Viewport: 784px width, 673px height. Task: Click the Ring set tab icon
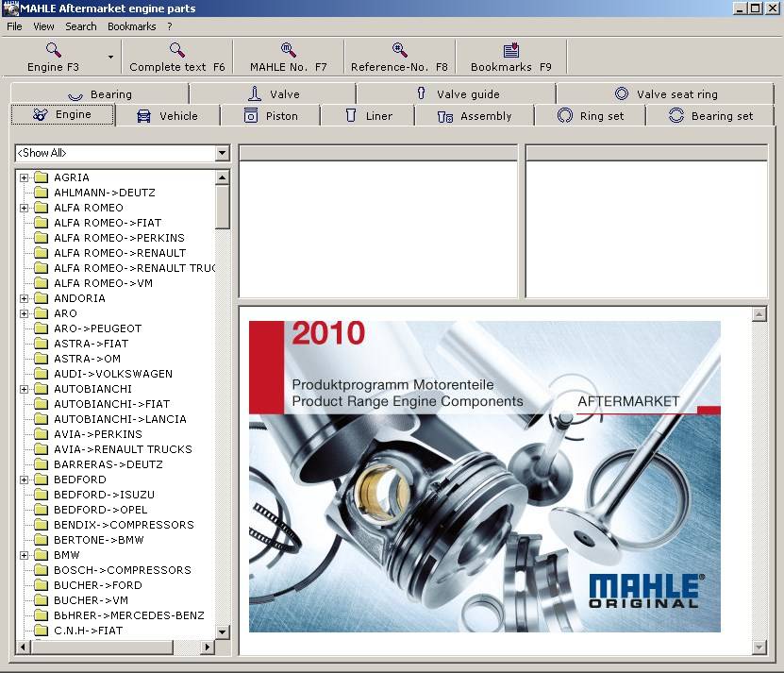pos(565,115)
